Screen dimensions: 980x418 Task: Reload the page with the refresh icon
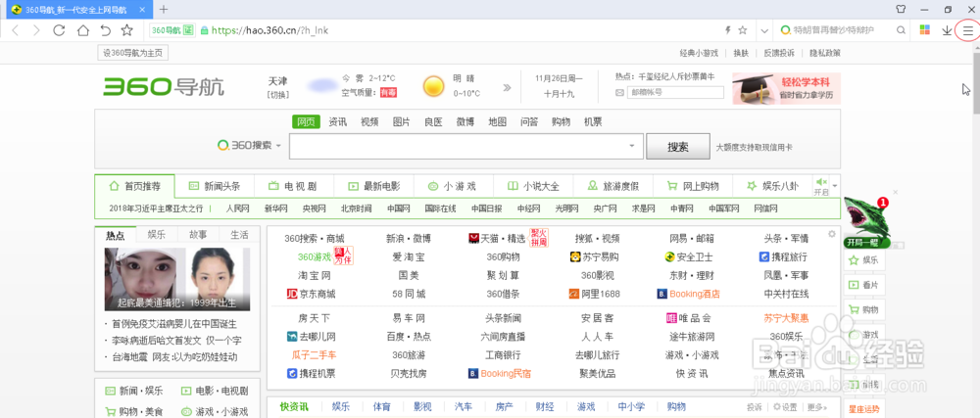(x=60, y=30)
